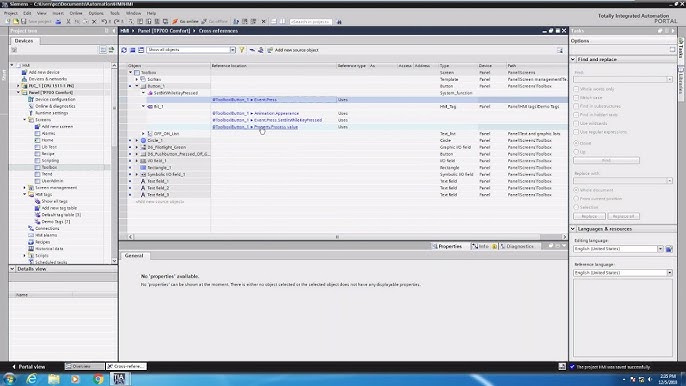Select the Up radio button
686x386 pixels.
click(576, 152)
